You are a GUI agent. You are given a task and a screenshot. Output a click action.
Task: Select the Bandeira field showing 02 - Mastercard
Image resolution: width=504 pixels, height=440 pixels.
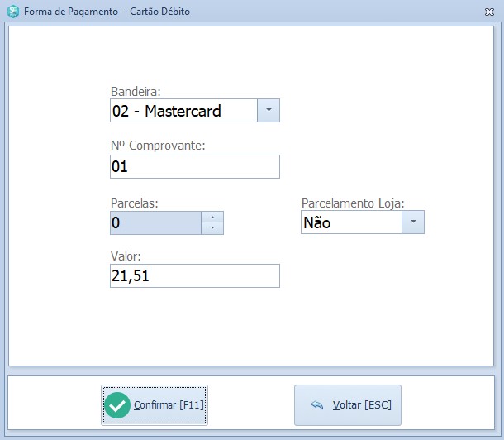183,110
